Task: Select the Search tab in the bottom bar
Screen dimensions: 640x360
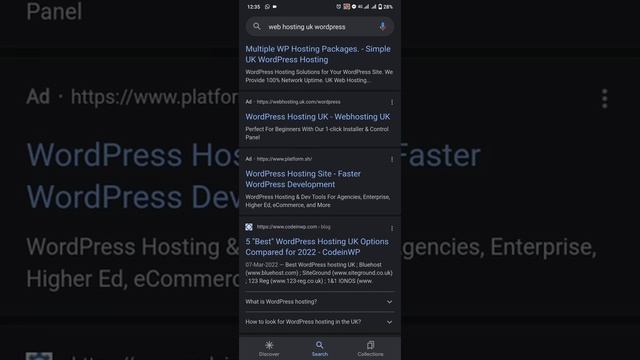Action: pyautogui.click(x=320, y=349)
